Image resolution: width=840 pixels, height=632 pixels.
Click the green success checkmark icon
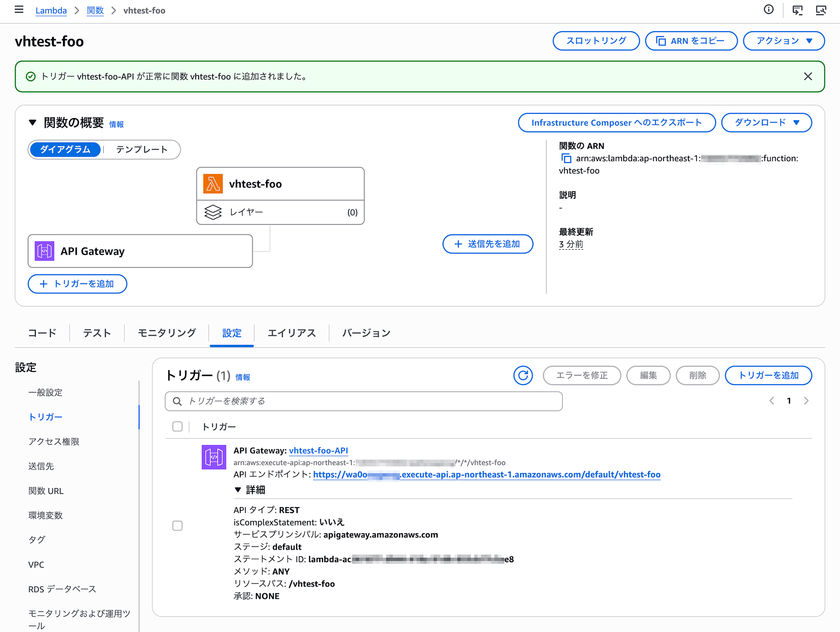point(31,76)
